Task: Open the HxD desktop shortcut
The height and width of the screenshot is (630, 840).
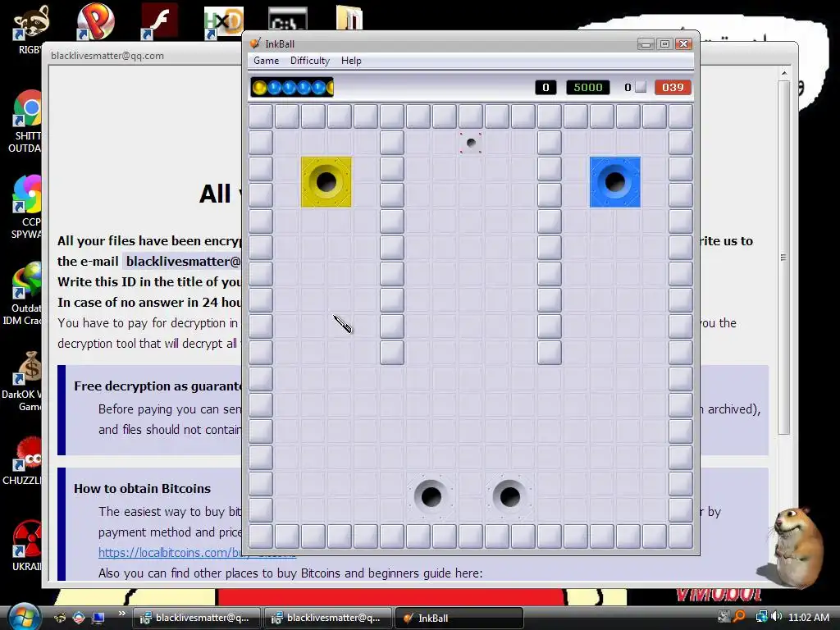Action: click(x=223, y=23)
